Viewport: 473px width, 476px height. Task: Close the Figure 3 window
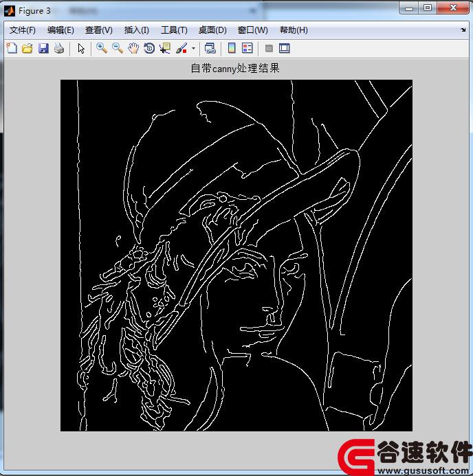[453, 8]
